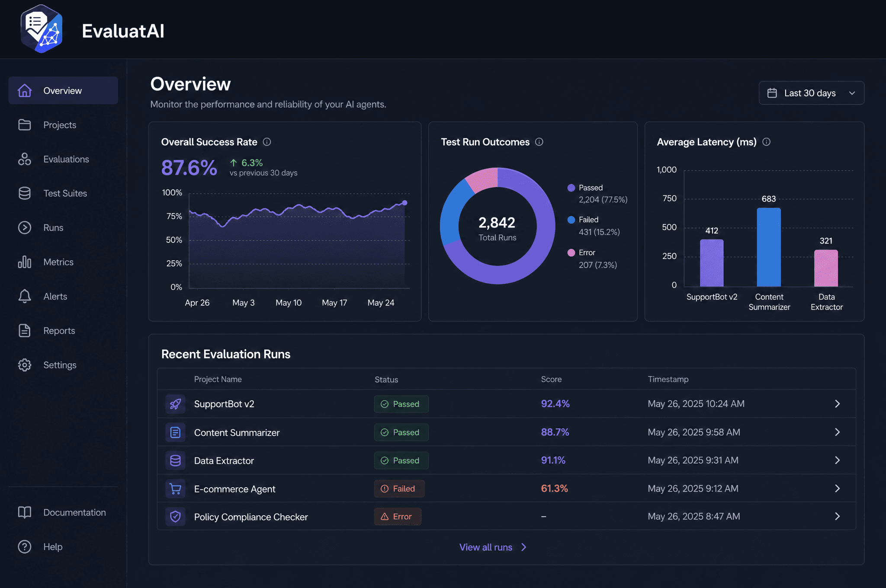Click the Error legend color dot

click(x=571, y=252)
